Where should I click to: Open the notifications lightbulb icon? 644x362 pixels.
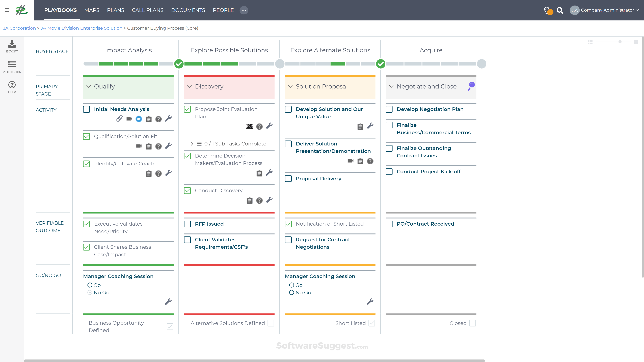[x=547, y=10]
